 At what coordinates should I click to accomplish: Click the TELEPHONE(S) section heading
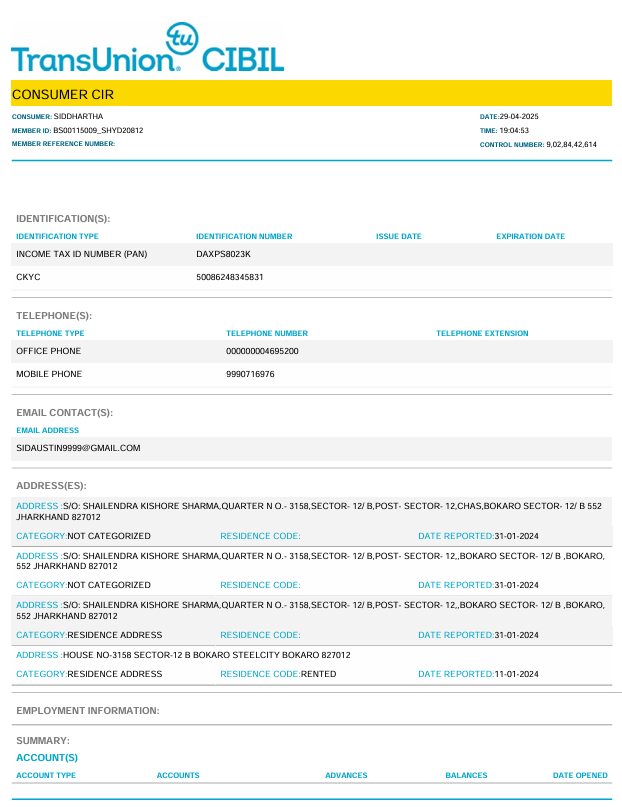point(54,315)
